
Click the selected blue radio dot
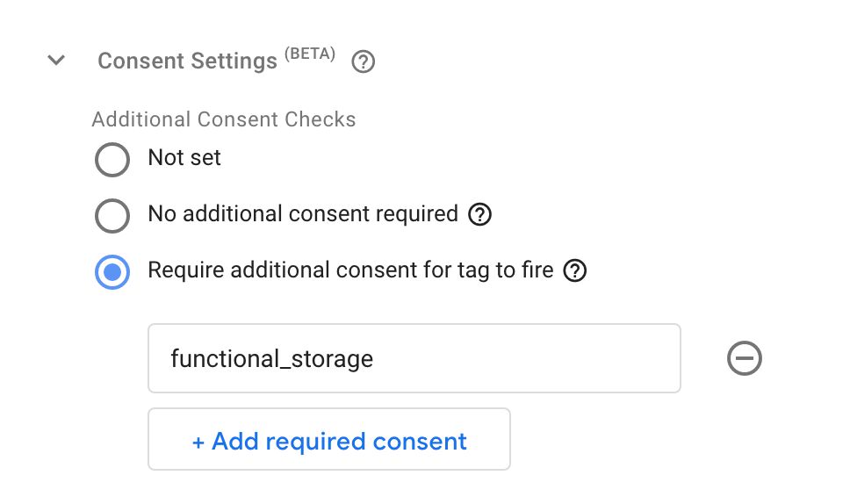click(x=112, y=272)
